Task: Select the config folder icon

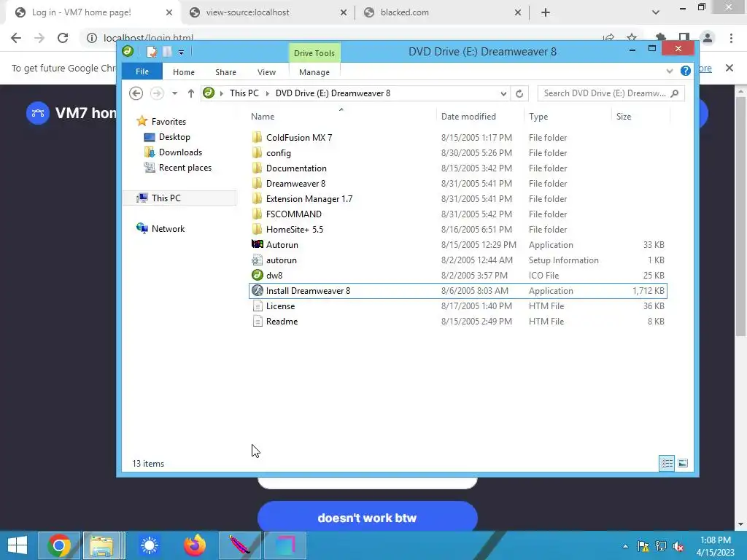Action: [257, 153]
